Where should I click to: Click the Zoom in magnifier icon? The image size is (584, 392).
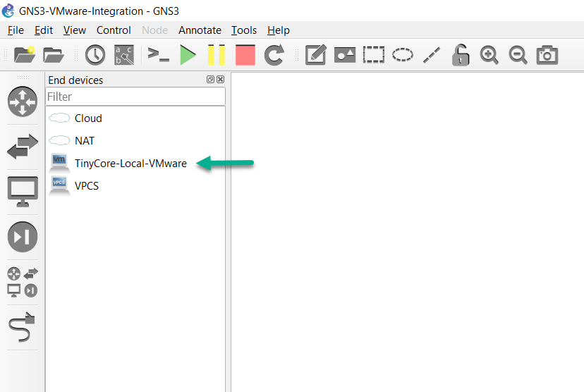pos(489,55)
